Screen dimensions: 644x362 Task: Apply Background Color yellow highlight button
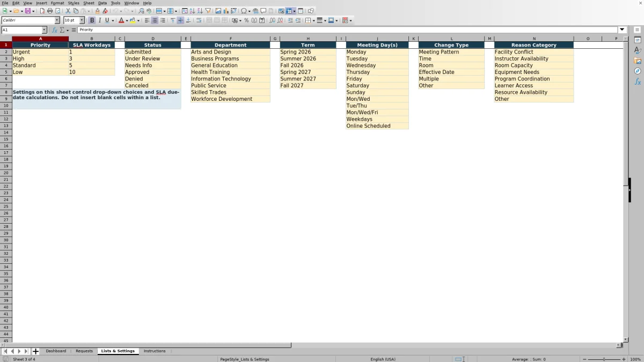pos(133,20)
